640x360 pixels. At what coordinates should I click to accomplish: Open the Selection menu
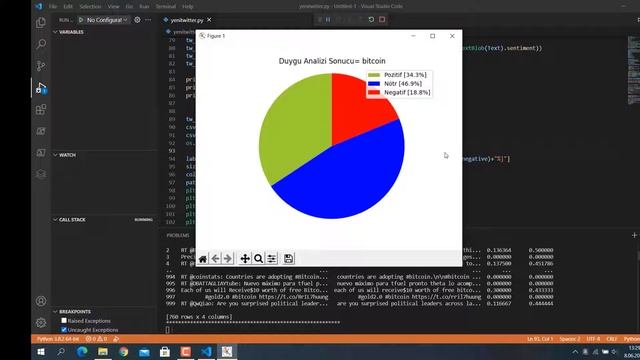90,7
